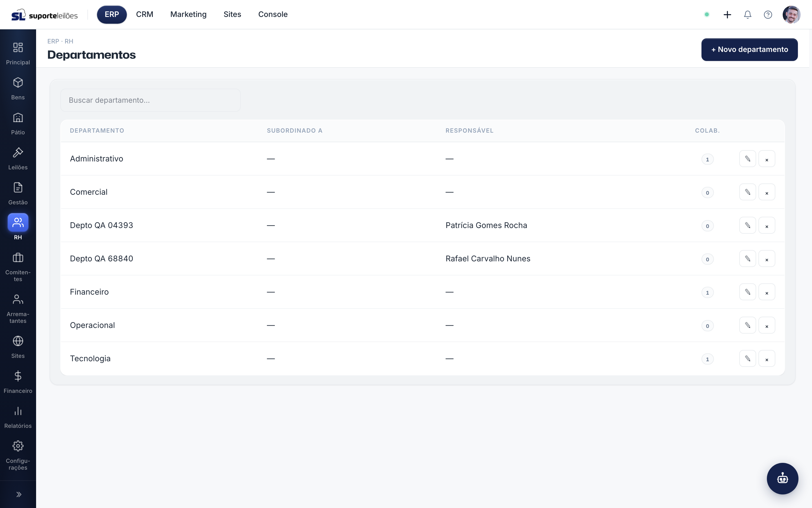Viewport: 812px width, 508px height.
Task: Select the Financeiro department name in table
Action: (89, 292)
